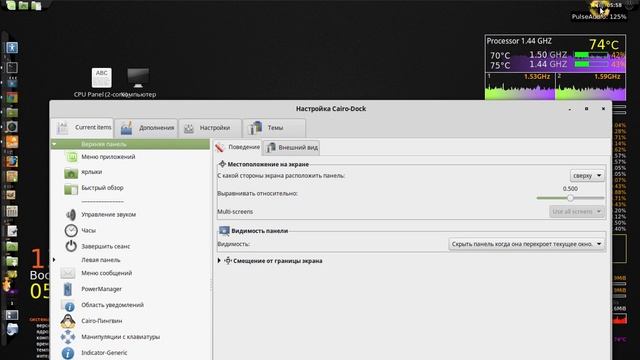Screen dimensions: 640x360
Task: Click the Темы tab icon
Action: point(255,128)
